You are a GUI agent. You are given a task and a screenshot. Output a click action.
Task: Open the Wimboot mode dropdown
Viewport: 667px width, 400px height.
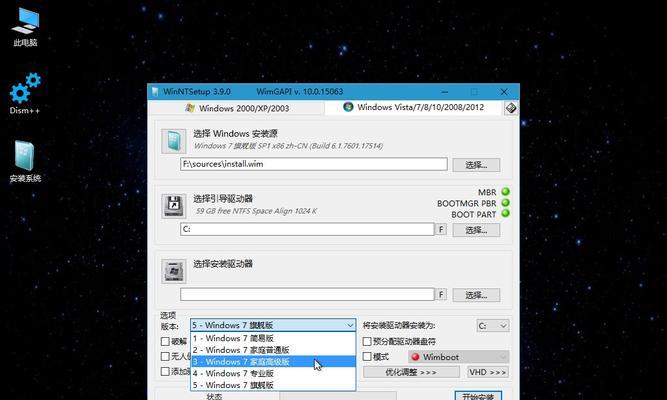point(458,357)
